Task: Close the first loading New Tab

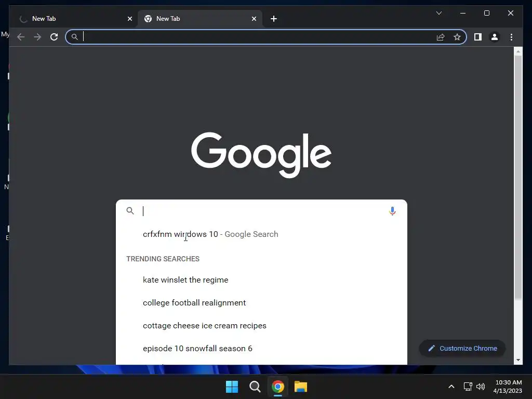Action: [x=129, y=19]
